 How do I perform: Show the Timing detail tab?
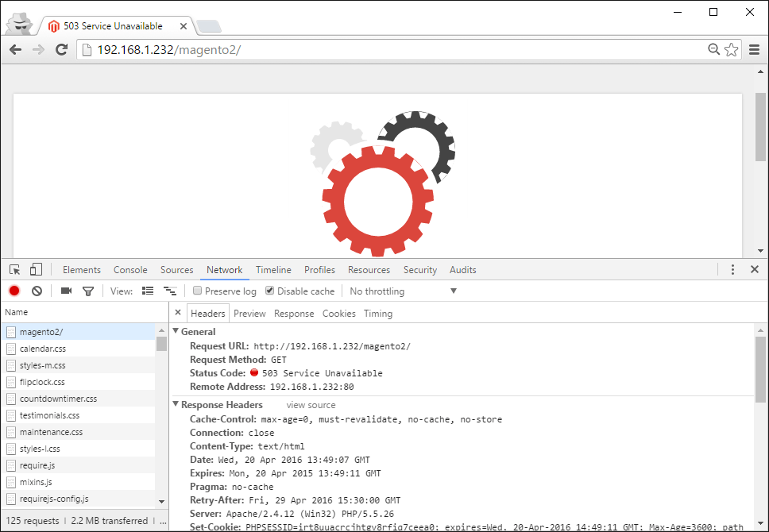[x=378, y=314]
